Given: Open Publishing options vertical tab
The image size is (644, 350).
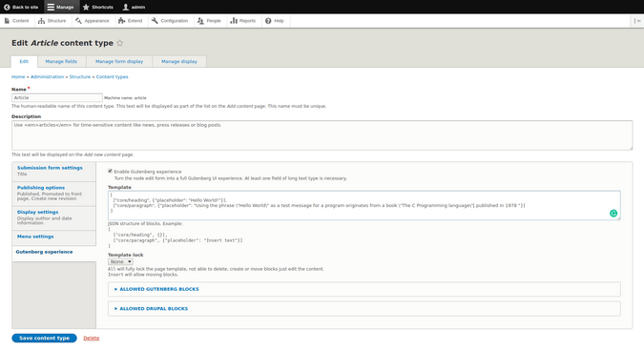Looking at the screenshot, I should click(x=53, y=193).
